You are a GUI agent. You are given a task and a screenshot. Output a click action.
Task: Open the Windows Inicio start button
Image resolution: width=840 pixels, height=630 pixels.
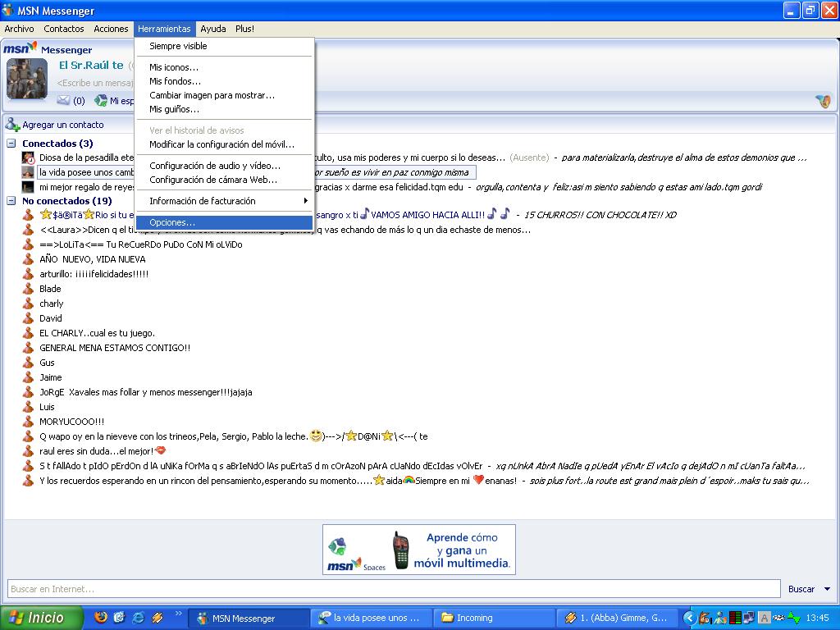[41, 618]
